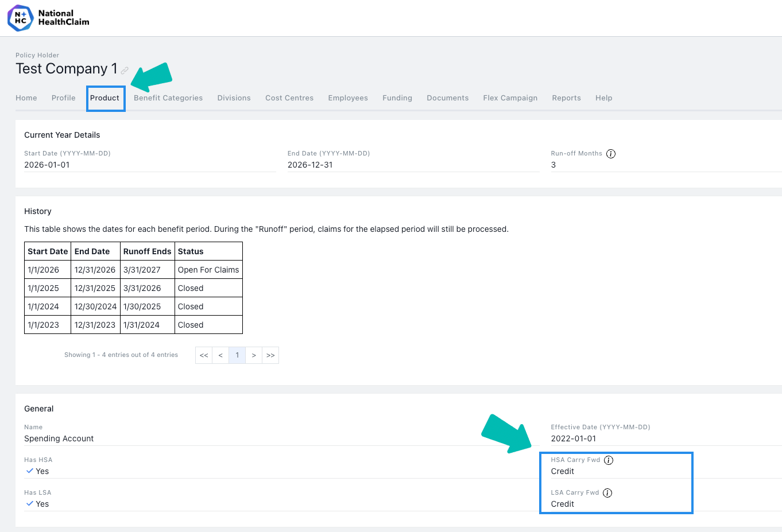Click the link icon beside Test Company 1
The width and height of the screenshot is (782, 532).
[x=125, y=71]
